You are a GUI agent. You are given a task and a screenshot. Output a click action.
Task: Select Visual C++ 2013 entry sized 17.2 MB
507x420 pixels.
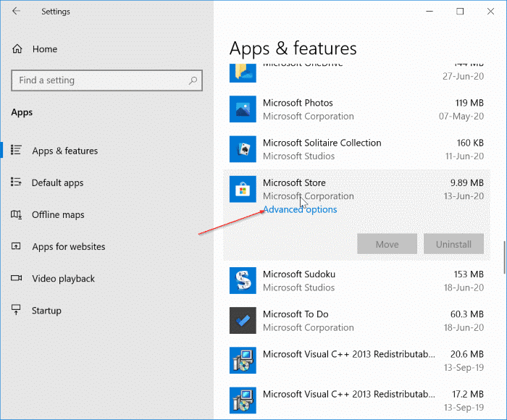(356, 400)
